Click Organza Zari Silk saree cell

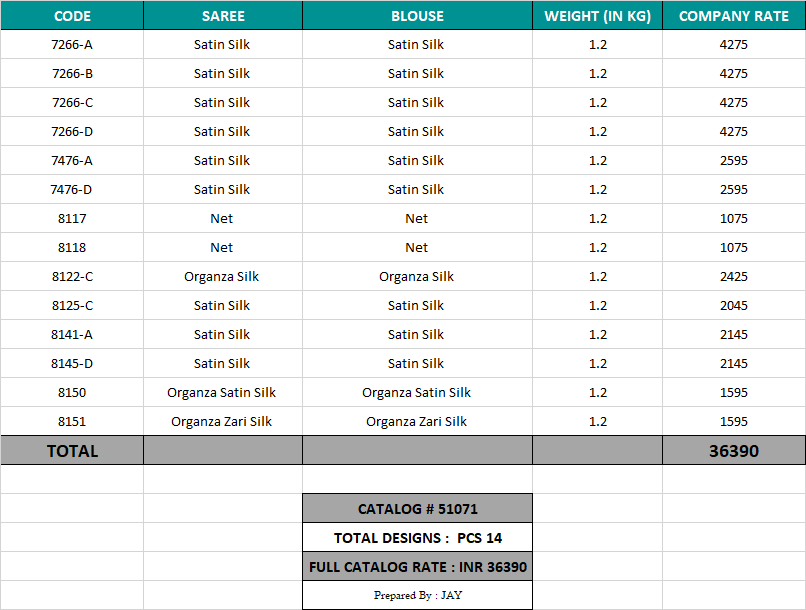(222, 422)
